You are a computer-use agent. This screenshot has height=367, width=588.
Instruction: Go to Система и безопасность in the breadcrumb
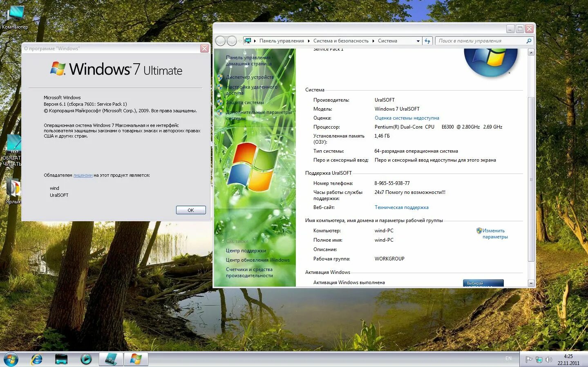(341, 41)
